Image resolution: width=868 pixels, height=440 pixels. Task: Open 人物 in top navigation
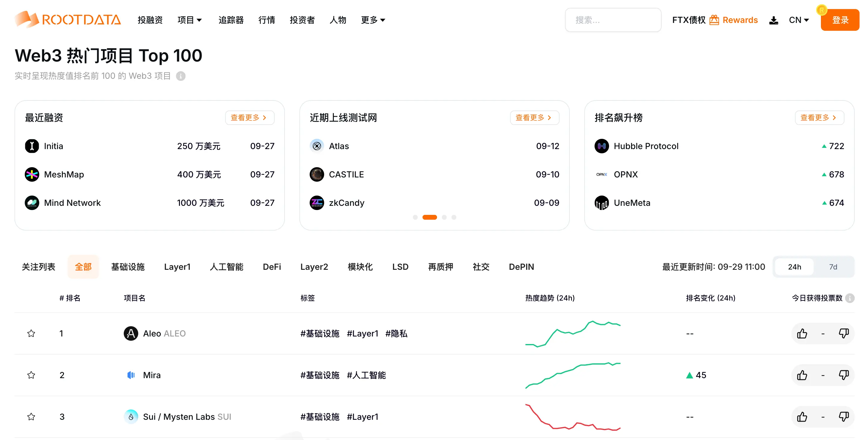click(x=338, y=20)
